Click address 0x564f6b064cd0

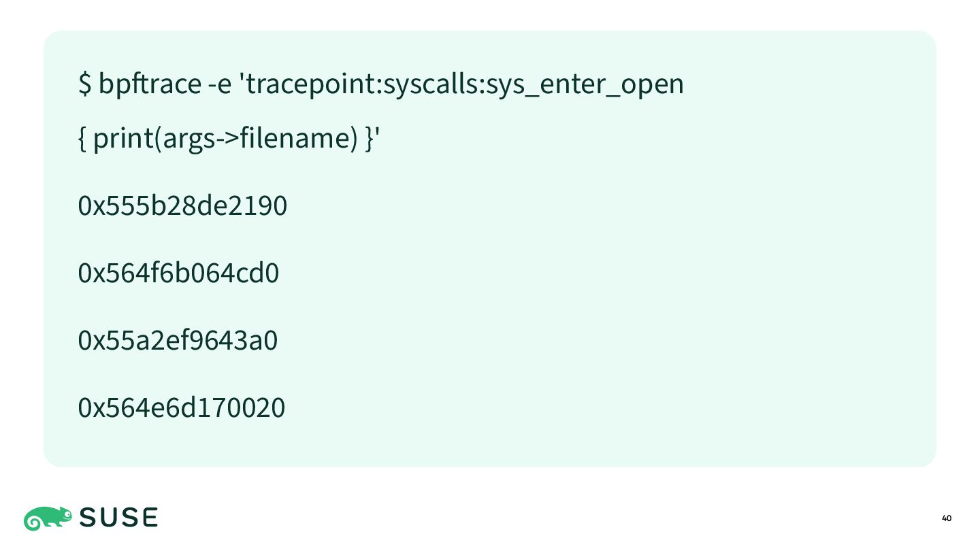179,273
